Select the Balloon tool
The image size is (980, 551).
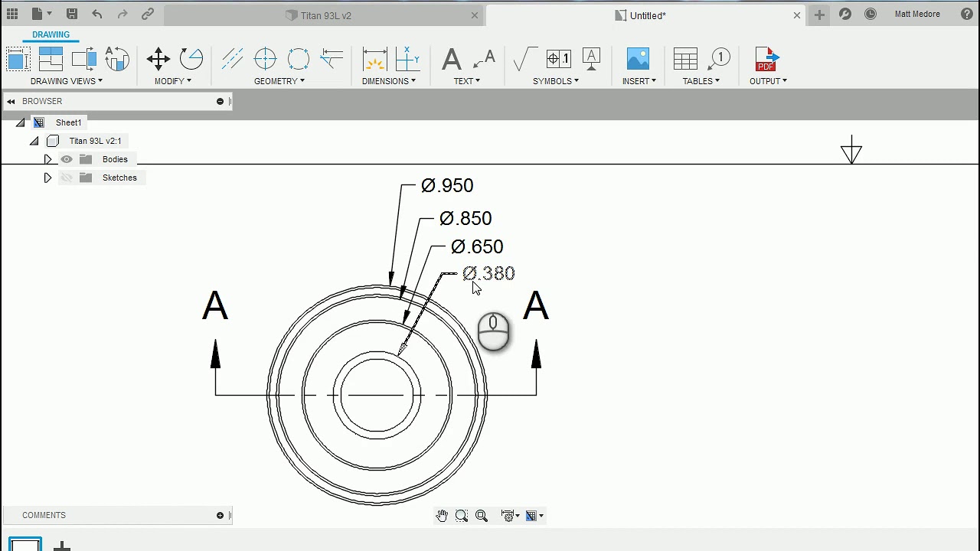click(x=719, y=59)
